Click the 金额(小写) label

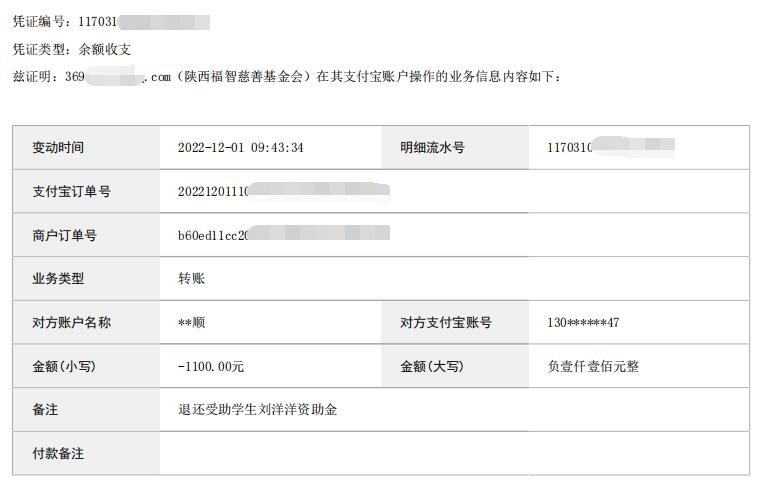[64, 366]
